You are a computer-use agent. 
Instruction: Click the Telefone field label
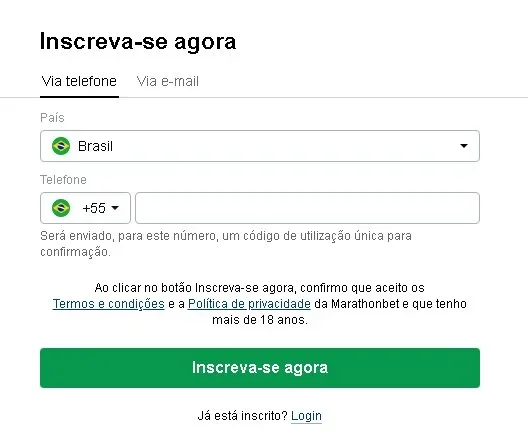click(x=63, y=180)
